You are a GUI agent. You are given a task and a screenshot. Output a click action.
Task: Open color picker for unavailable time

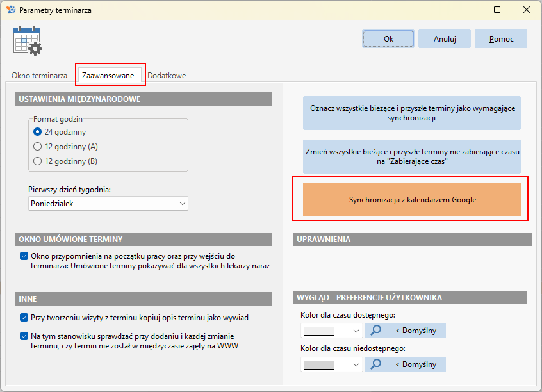(x=375, y=364)
